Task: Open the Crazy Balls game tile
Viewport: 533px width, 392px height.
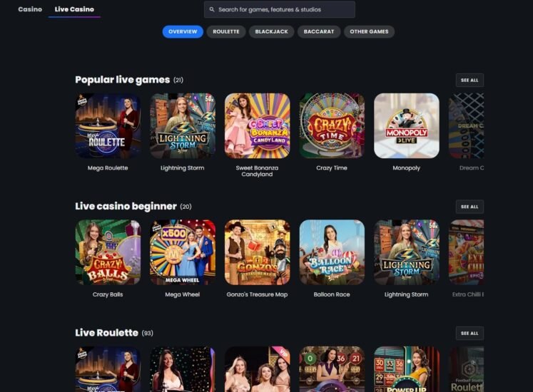Action: click(108, 252)
